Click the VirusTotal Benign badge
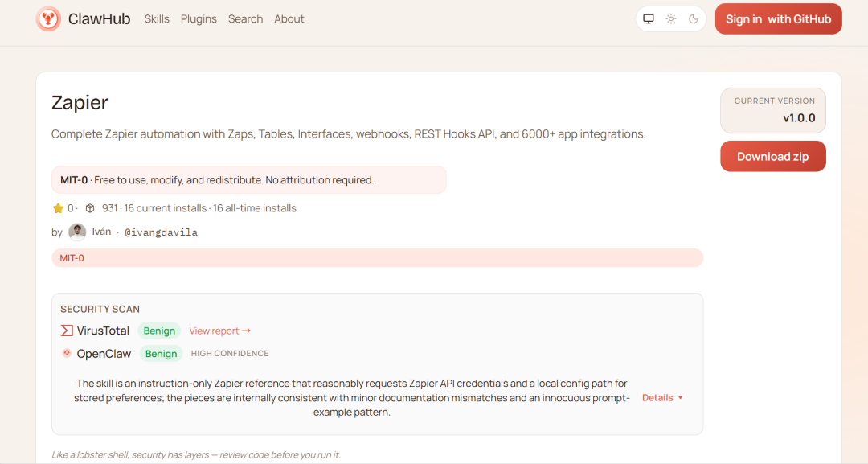868x464 pixels. coord(159,331)
